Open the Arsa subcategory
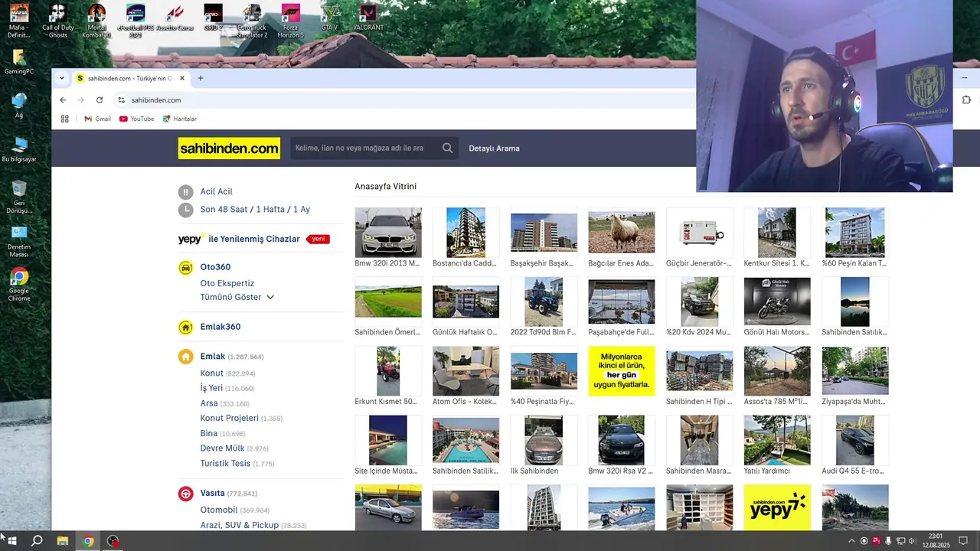 click(209, 403)
